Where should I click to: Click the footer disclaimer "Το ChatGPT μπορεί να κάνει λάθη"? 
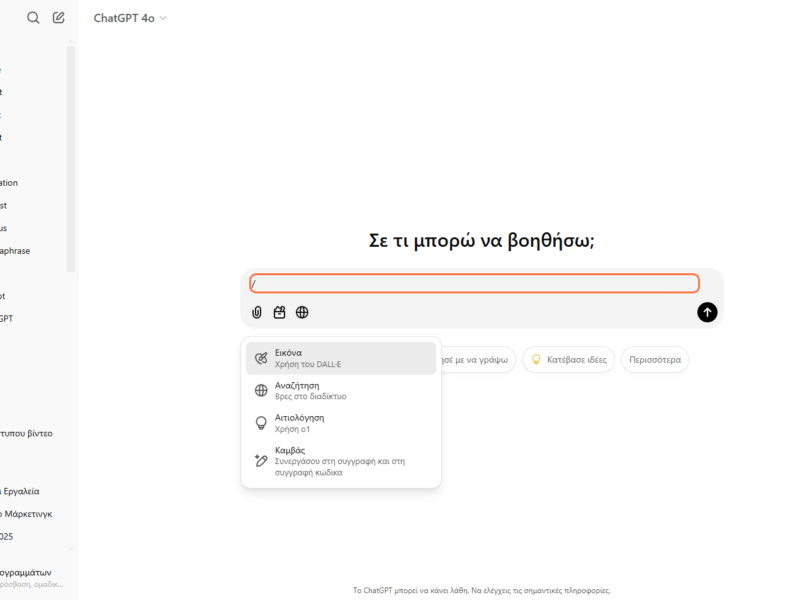tap(411, 590)
